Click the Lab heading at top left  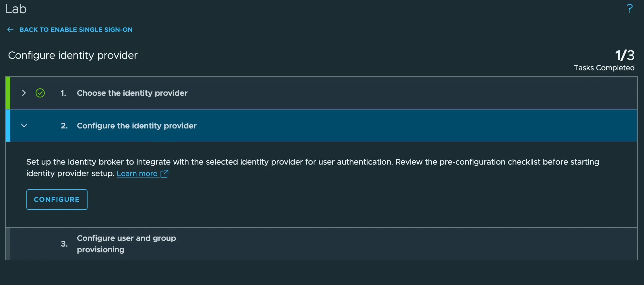point(16,9)
